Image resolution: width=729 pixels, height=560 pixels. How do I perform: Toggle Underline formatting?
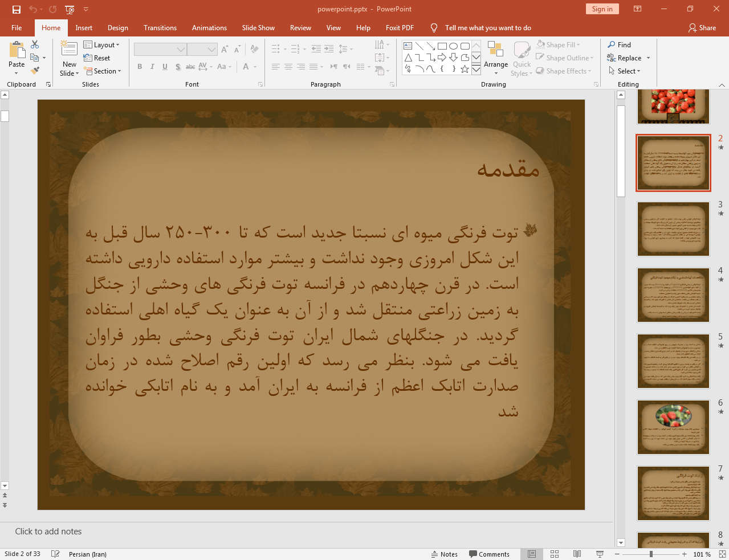coord(165,67)
